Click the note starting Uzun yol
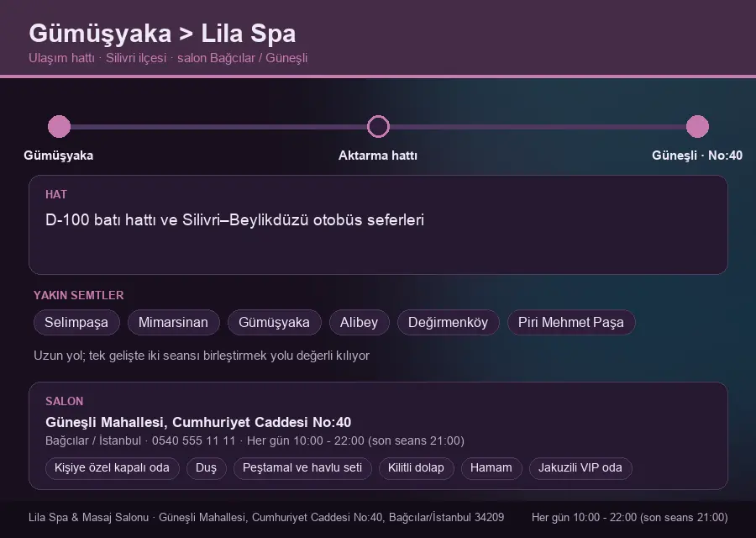 202,356
